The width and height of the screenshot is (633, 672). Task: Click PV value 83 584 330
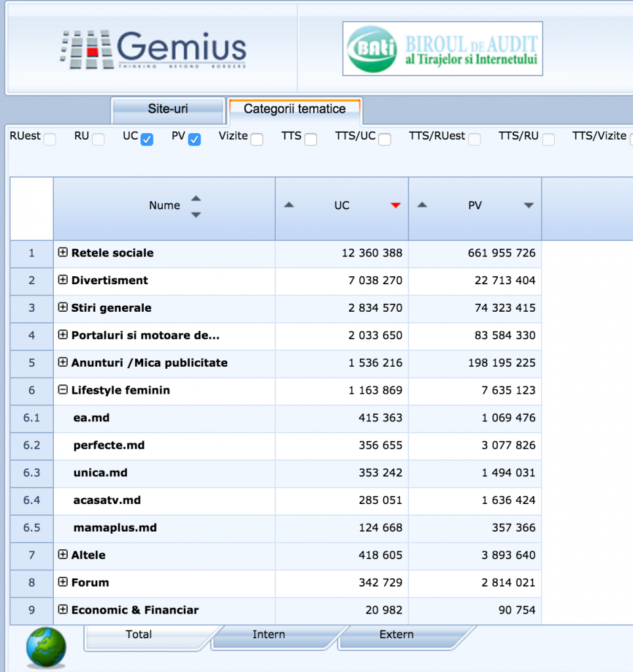(505, 335)
